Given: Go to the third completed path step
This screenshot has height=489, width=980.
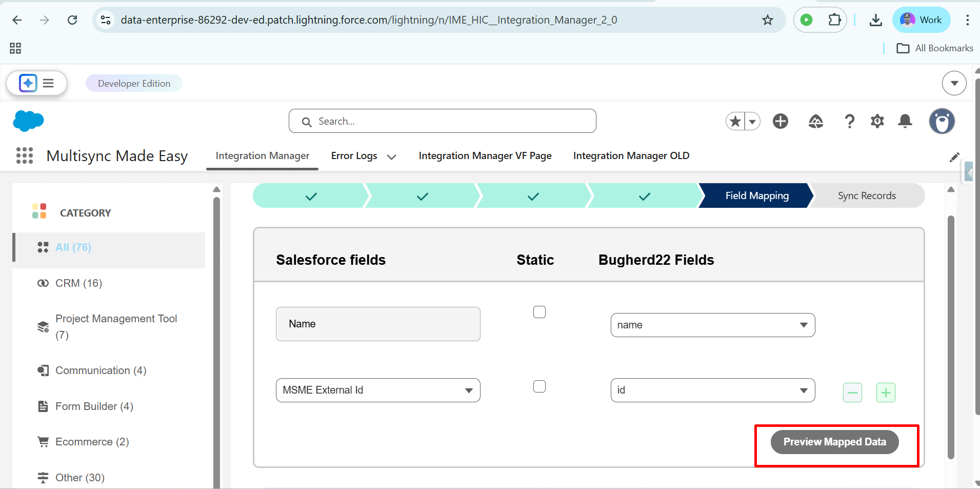Looking at the screenshot, I should click(x=533, y=196).
